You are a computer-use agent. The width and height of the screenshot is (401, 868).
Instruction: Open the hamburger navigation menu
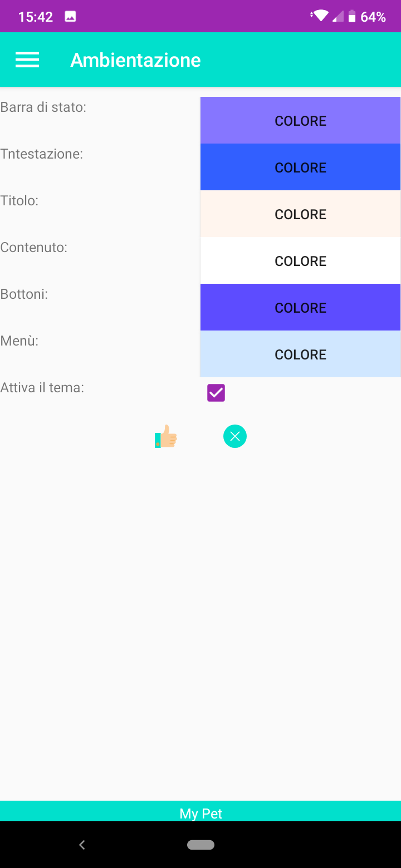click(x=27, y=60)
